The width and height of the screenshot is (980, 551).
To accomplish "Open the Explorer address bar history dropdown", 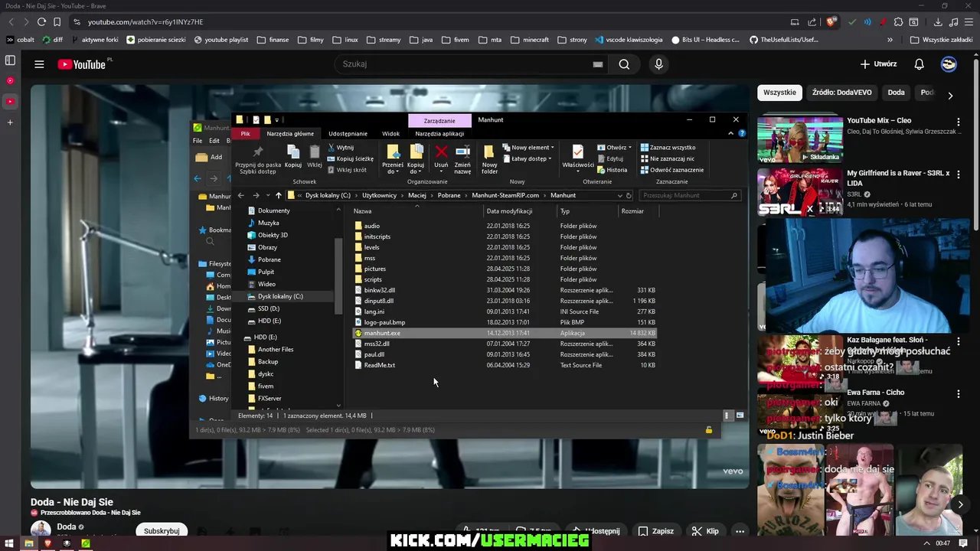I will [619, 195].
